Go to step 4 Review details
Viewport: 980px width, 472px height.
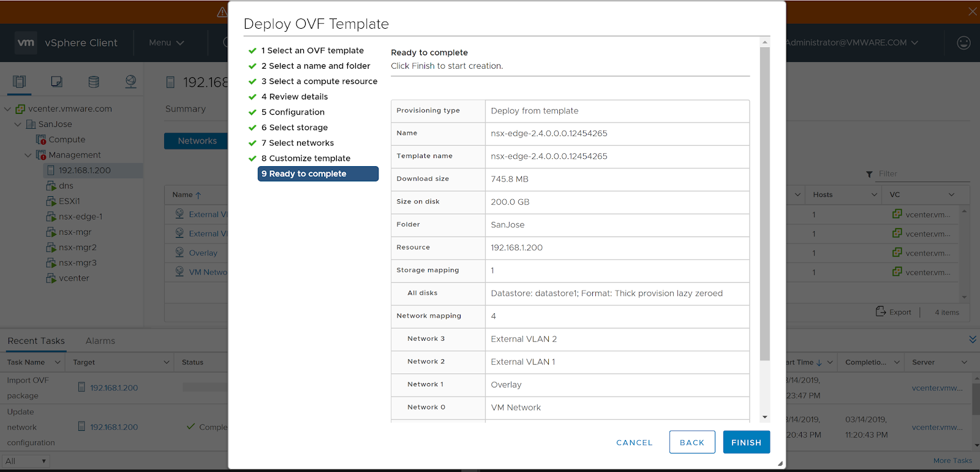[295, 96]
